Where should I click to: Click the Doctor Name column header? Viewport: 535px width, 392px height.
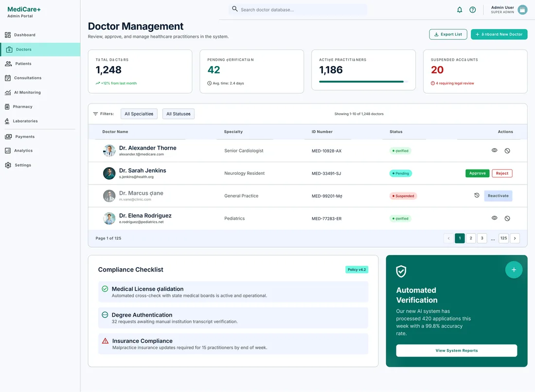click(115, 132)
